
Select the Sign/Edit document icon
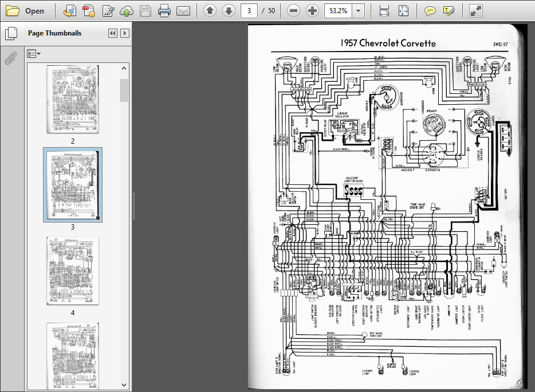(108, 11)
